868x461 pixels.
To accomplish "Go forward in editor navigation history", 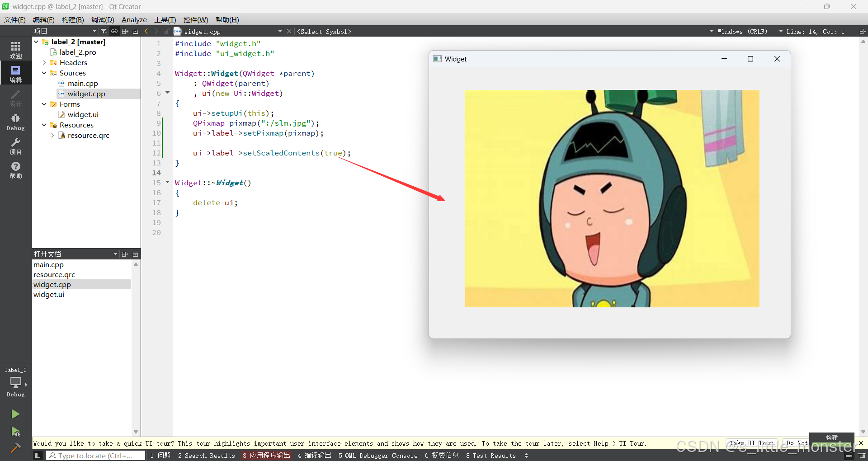I will 156,31.
